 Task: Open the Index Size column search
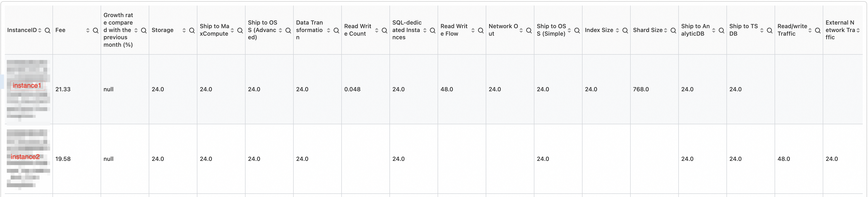click(625, 30)
